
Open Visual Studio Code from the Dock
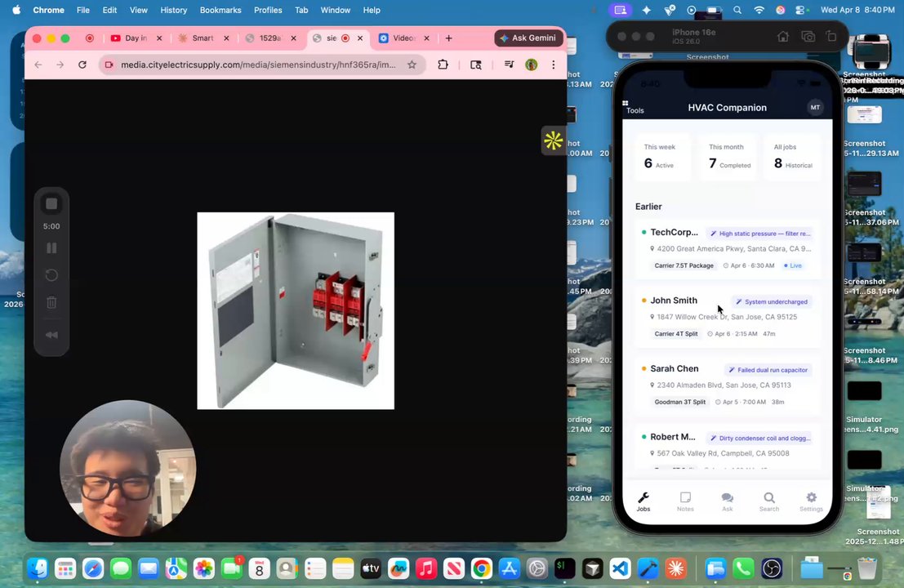pyautogui.click(x=621, y=569)
